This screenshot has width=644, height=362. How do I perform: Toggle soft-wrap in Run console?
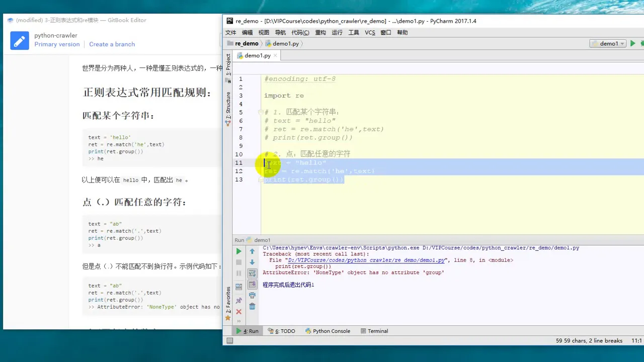pyautogui.click(x=253, y=274)
